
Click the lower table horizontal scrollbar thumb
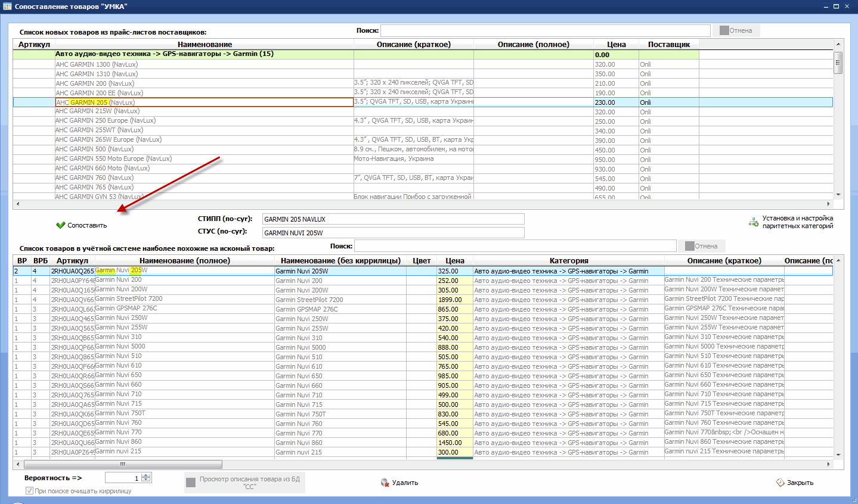[x=123, y=464]
